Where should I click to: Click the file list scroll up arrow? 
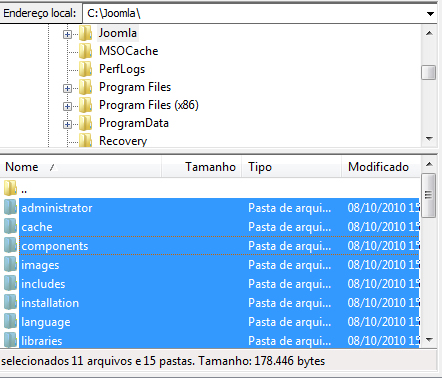point(429,164)
